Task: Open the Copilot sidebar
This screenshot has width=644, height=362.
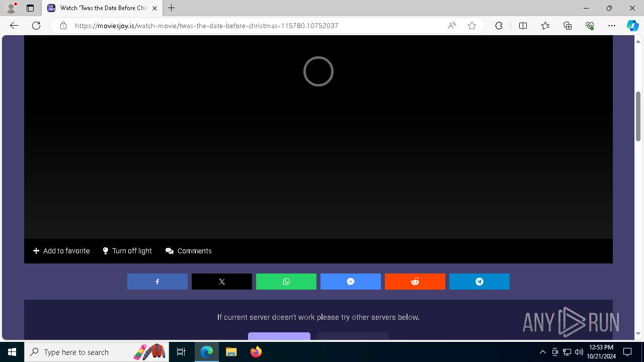Action: (633, 26)
